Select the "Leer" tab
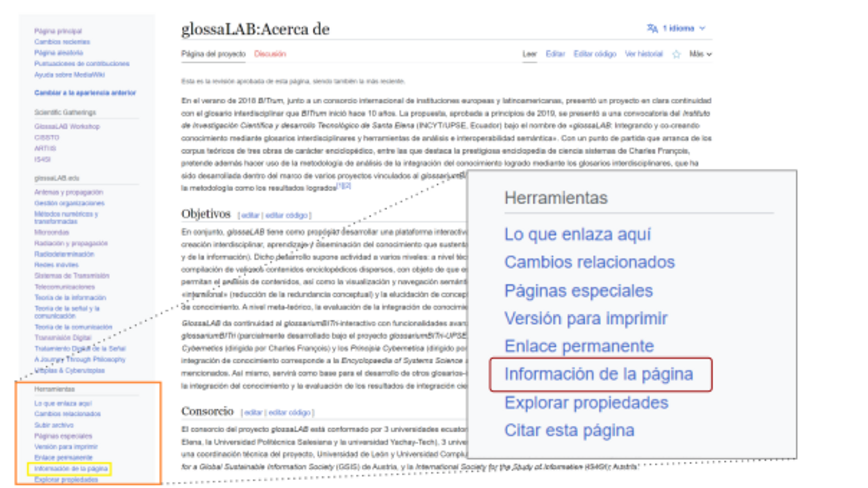 coord(530,54)
